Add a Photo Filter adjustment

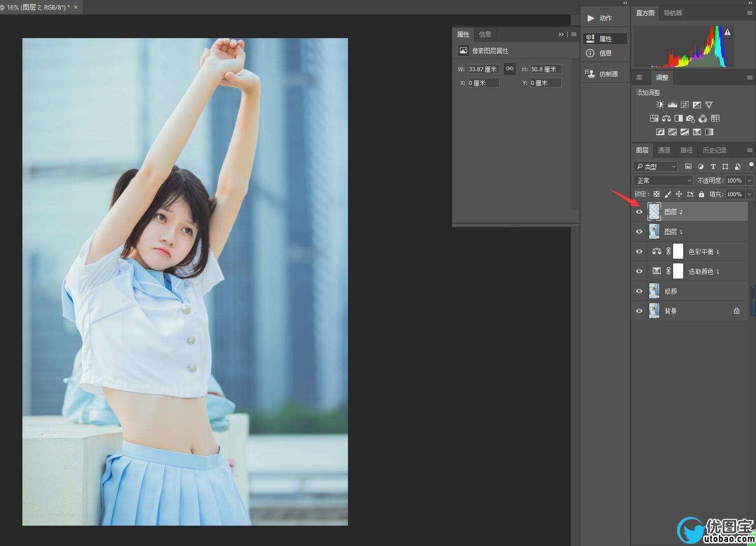[690, 118]
